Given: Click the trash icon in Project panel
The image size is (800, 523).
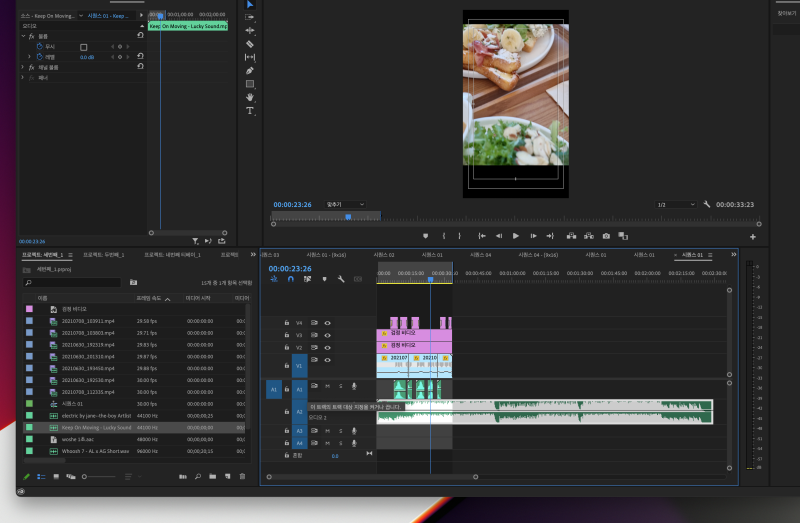Looking at the screenshot, I should click(x=242, y=476).
